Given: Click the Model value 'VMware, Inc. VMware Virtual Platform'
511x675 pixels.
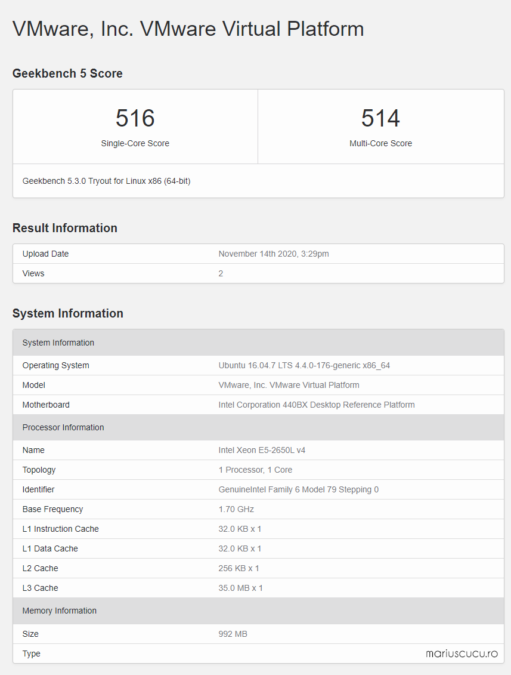Looking at the screenshot, I should coord(288,385).
